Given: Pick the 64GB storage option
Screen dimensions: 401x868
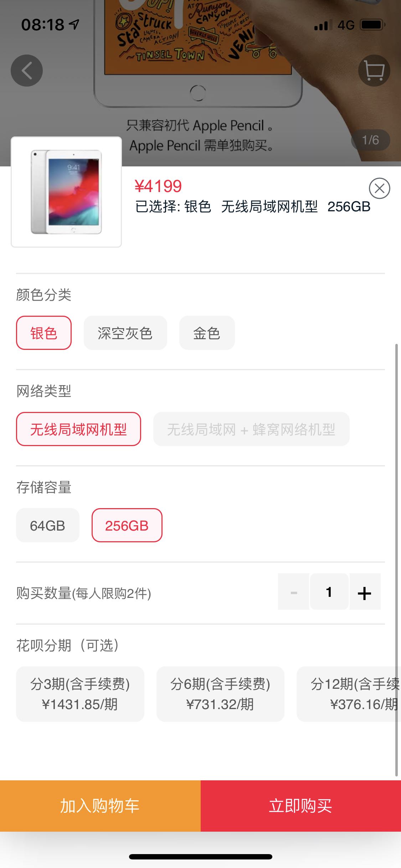Looking at the screenshot, I should [x=47, y=525].
